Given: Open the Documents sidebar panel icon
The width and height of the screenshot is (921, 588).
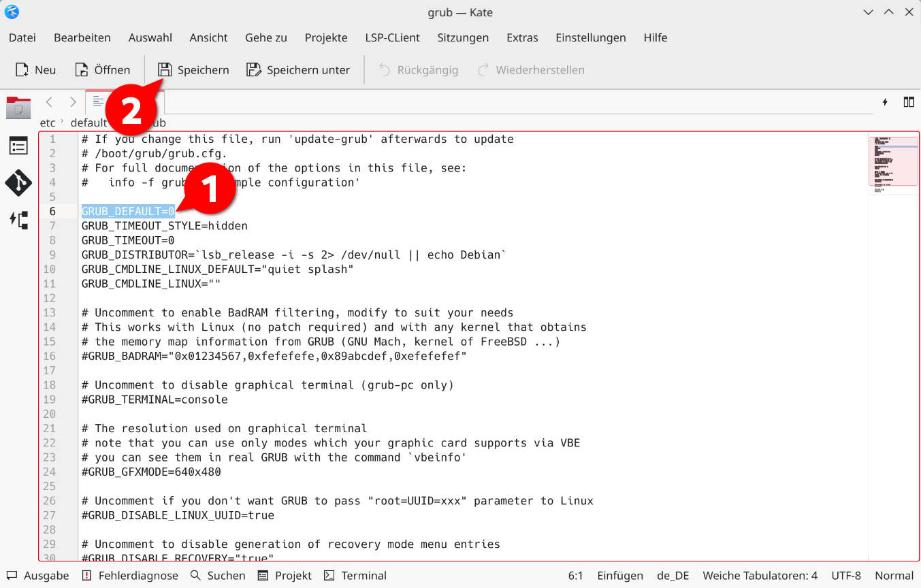Looking at the screenshot, I should (x=18, y=108).
